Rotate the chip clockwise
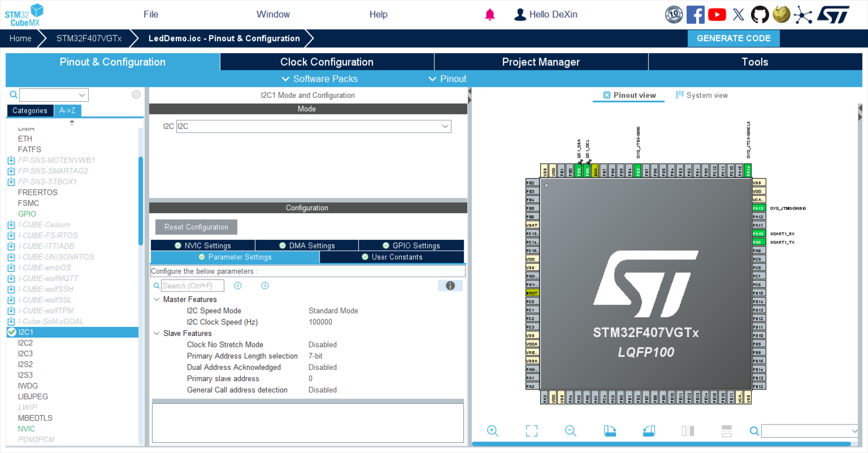 pos(610,431)
